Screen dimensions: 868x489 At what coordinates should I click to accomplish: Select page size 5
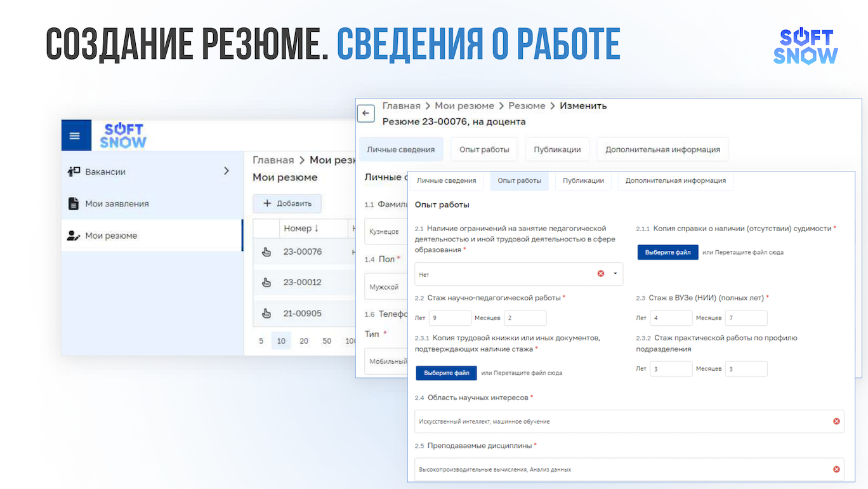(261, 341)
